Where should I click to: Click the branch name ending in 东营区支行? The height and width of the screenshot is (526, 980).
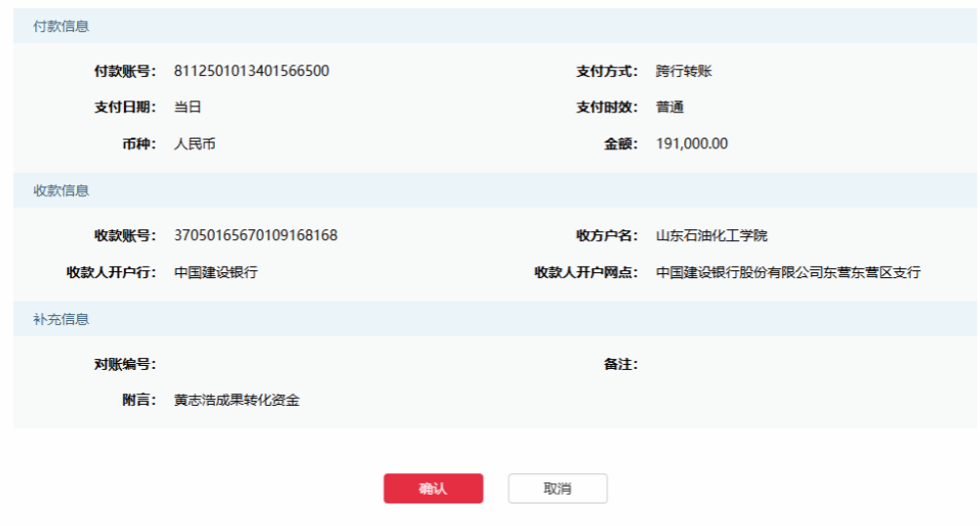(x=788, y=273)
